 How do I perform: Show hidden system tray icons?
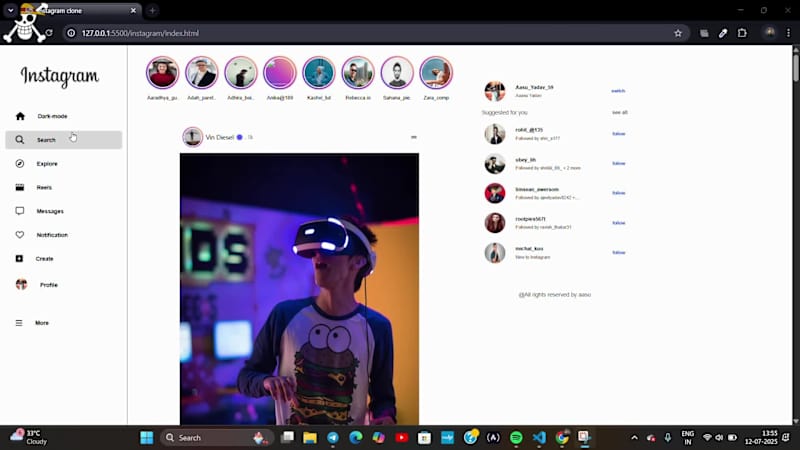point(634,438)
